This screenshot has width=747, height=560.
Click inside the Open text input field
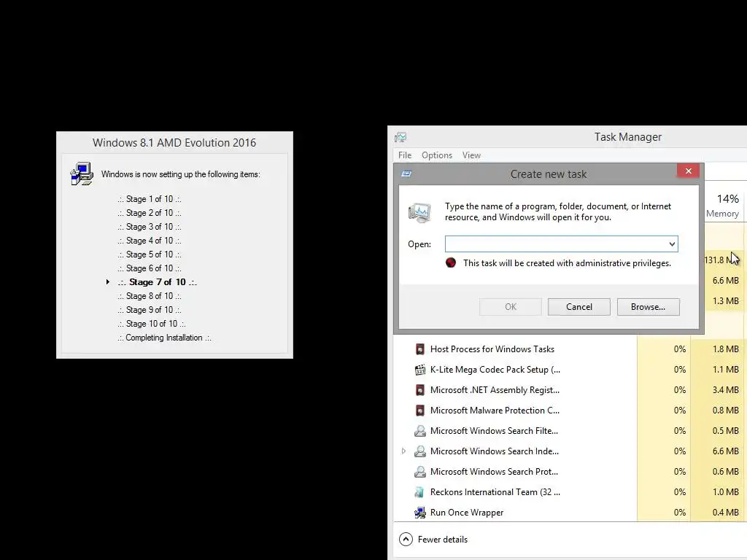[x=555, y=244]
